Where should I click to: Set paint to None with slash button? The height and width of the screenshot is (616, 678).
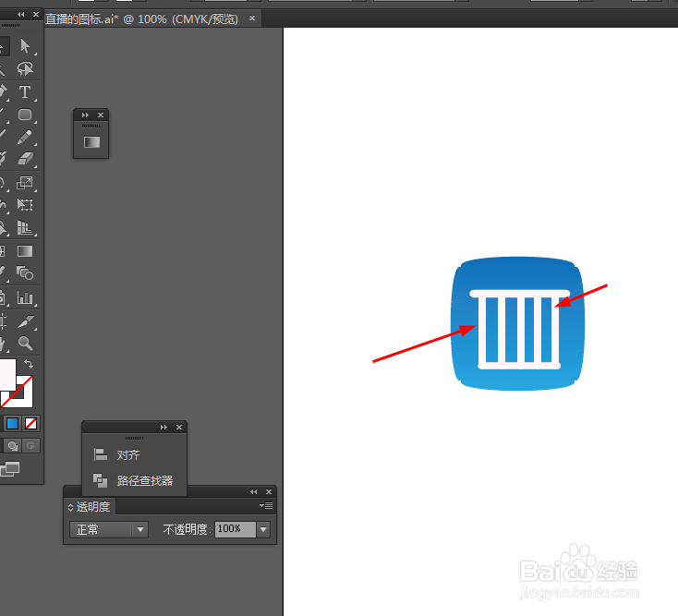pos(30,424)
